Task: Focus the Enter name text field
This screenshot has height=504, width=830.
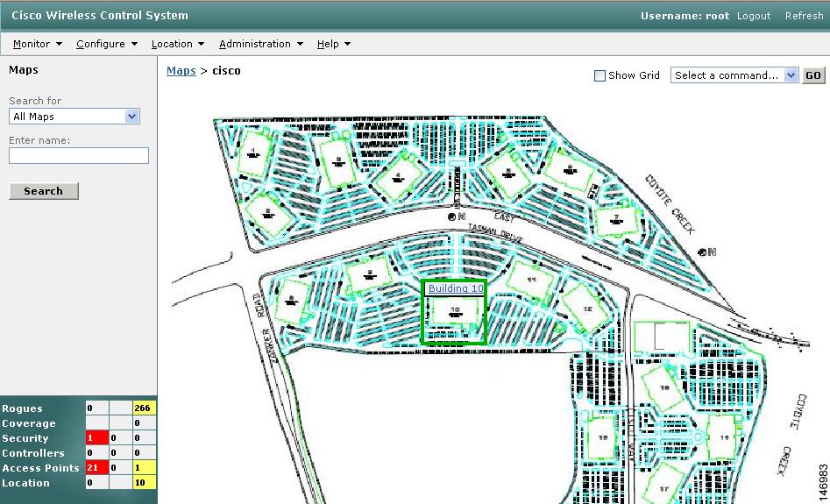Action: (x=79, y=156)
